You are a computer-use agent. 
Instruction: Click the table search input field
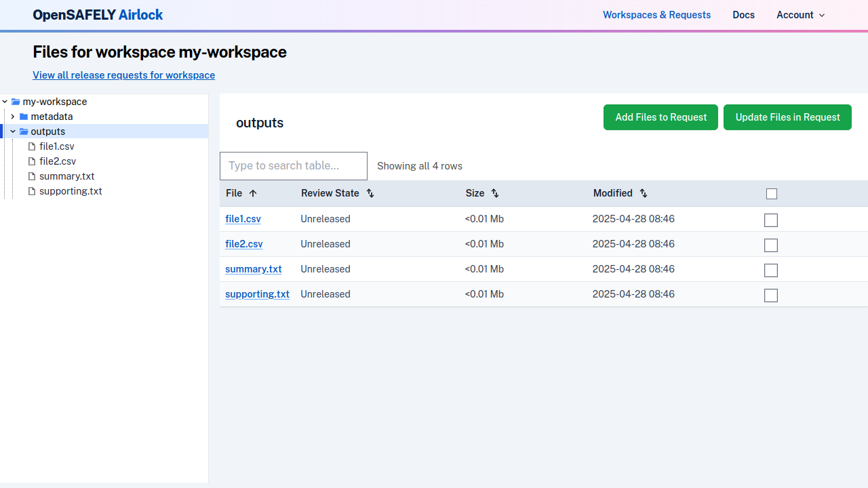293,166
